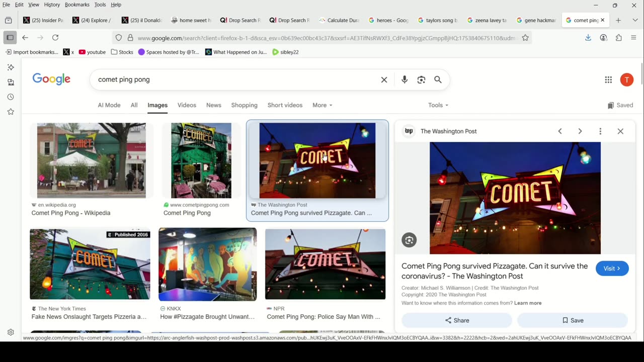Select the Videos tab
The width and height of the screenshot is (644, 362).
click(187, 105)
